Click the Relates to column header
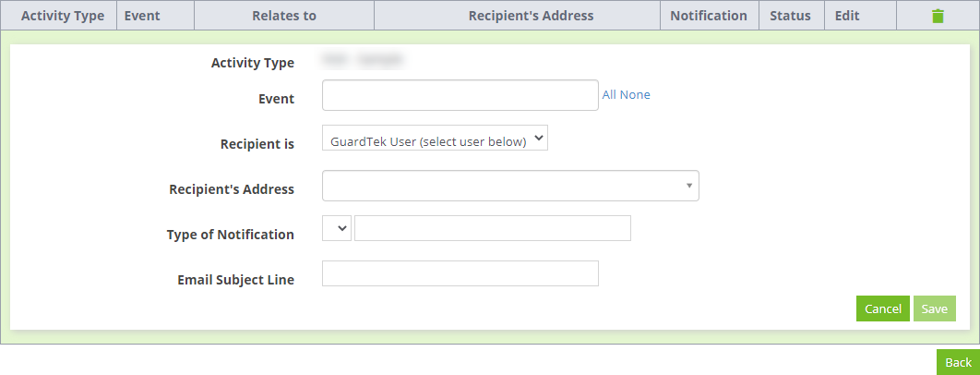Image resolution: width=980 pixels, height=375 pixels. click(x=284, y=16)
